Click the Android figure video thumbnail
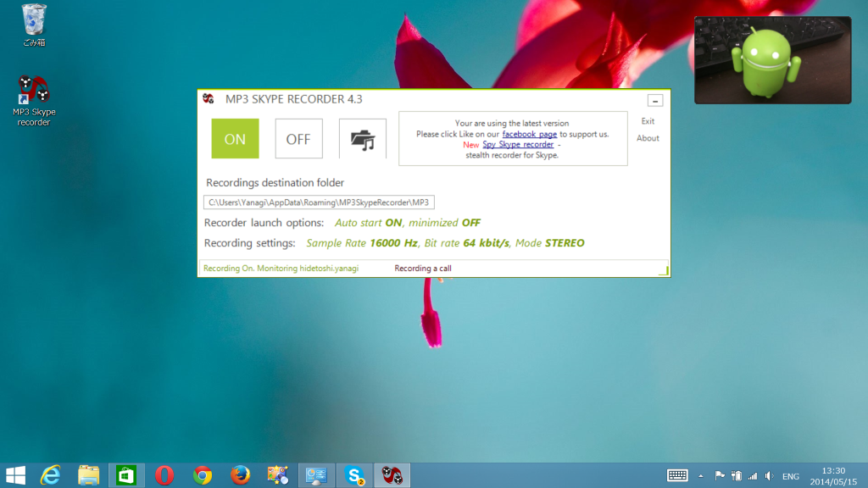The height and width of the screenshot is (488, 868). pyautogui.click(x=773, y=60)
